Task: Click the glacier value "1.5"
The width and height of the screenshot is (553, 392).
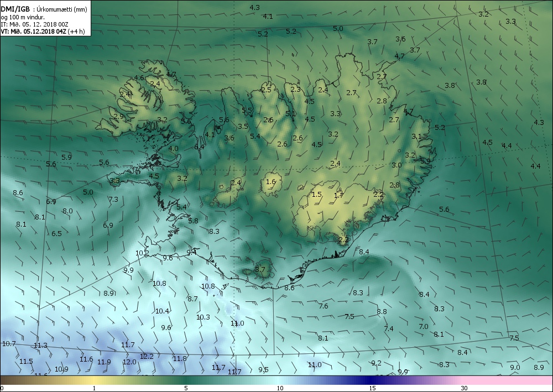Action: click(x=317, y=195)
